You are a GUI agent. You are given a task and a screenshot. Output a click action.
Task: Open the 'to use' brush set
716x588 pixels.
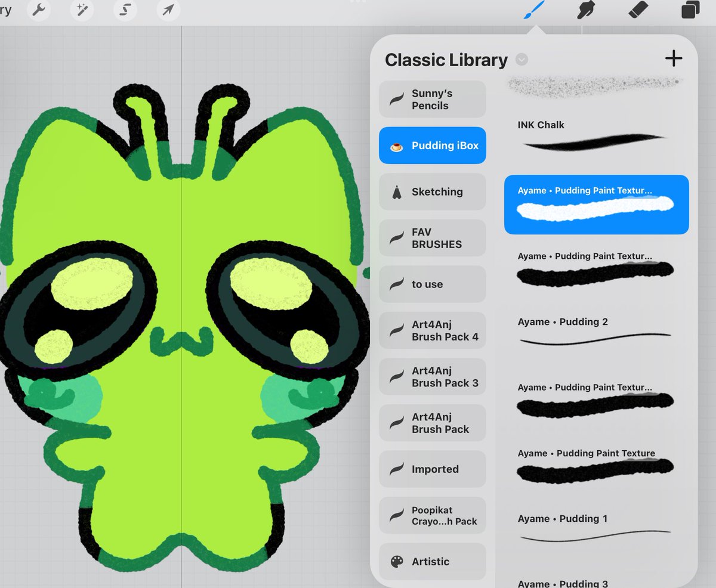coord(433,284)
